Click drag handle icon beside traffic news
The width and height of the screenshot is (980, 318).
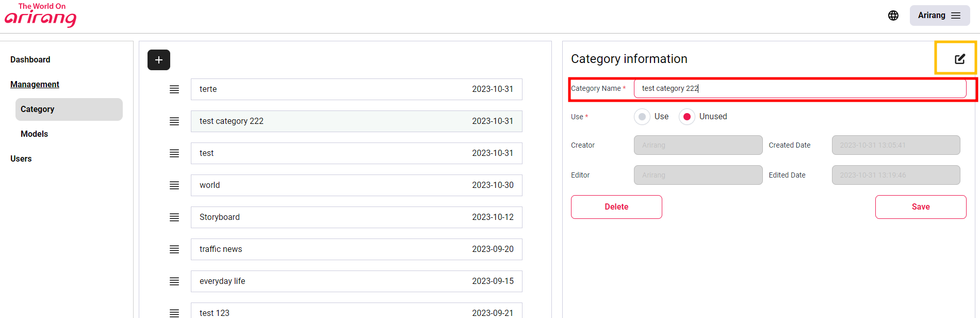[174, 249]
